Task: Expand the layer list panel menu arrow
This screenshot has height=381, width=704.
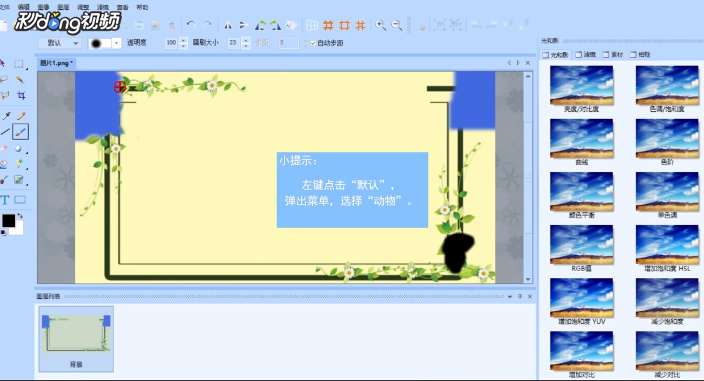Action: [x=510, y=297]
